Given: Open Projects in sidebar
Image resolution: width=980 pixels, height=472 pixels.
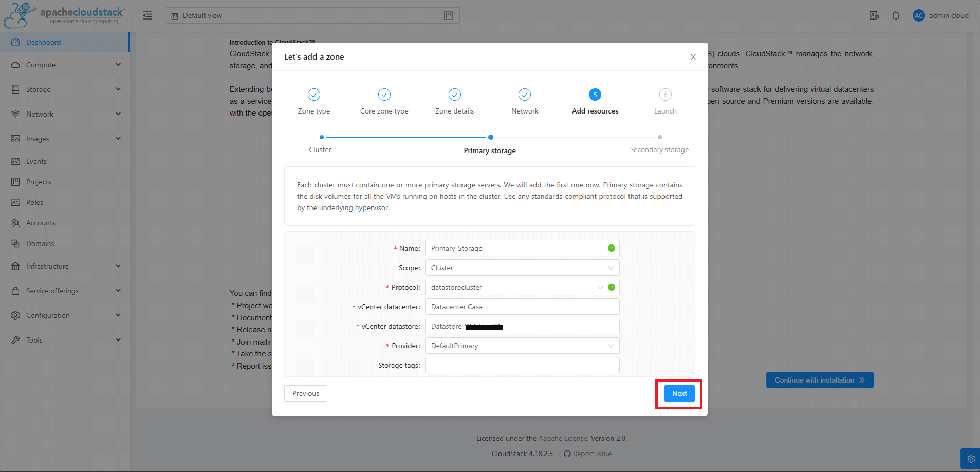Looking at the screenshot, I should point(65,182).
